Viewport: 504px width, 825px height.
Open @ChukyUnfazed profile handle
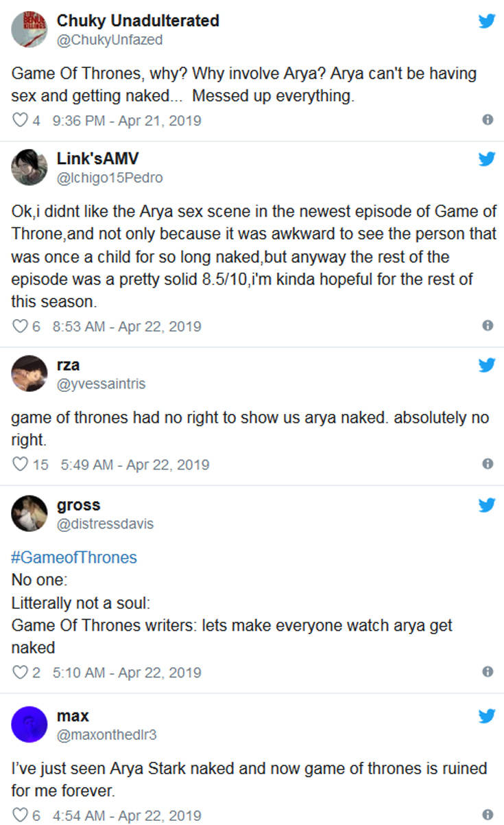click(x=110, y=40)
